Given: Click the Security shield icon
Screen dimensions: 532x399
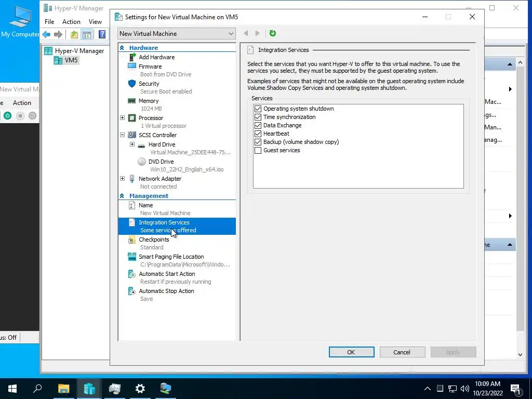Looking at the screenshot, I should point(132,84).
